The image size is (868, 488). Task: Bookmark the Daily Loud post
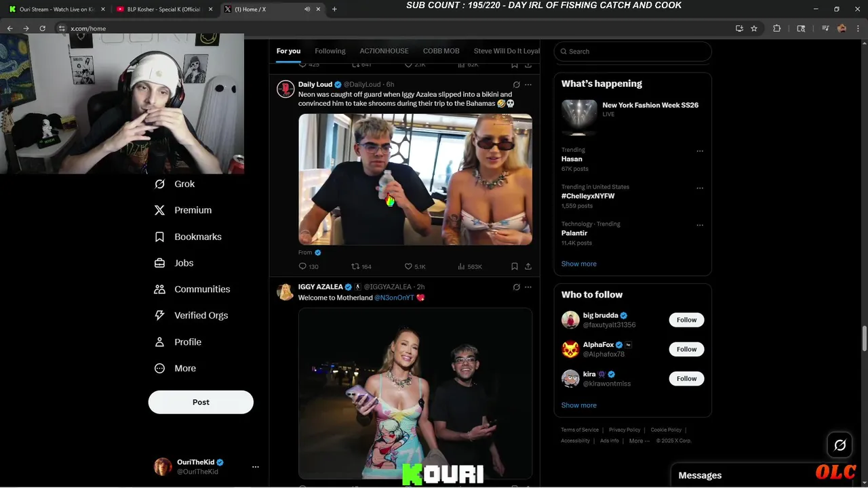pos(515,266)
